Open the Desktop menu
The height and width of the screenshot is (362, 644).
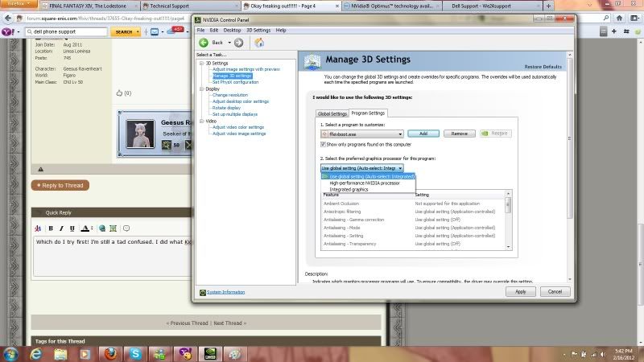232,31
